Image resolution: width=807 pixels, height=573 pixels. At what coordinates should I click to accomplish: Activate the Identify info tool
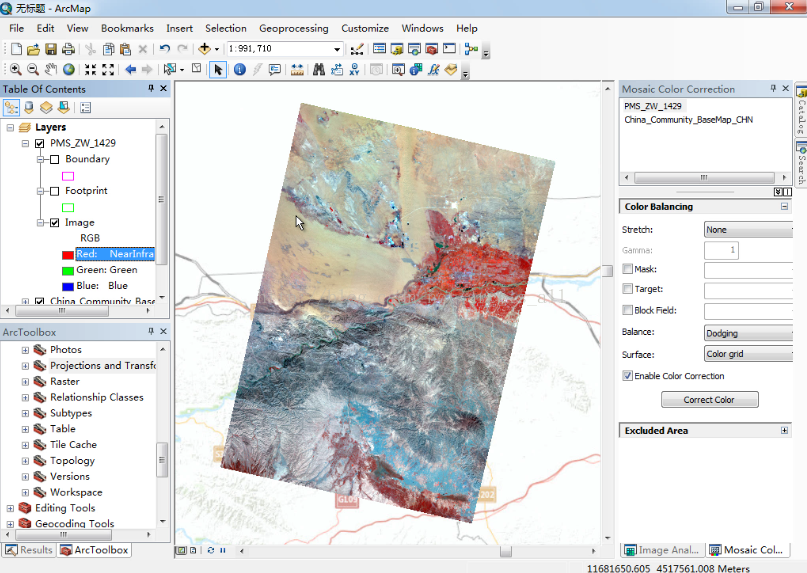(240, 69)
